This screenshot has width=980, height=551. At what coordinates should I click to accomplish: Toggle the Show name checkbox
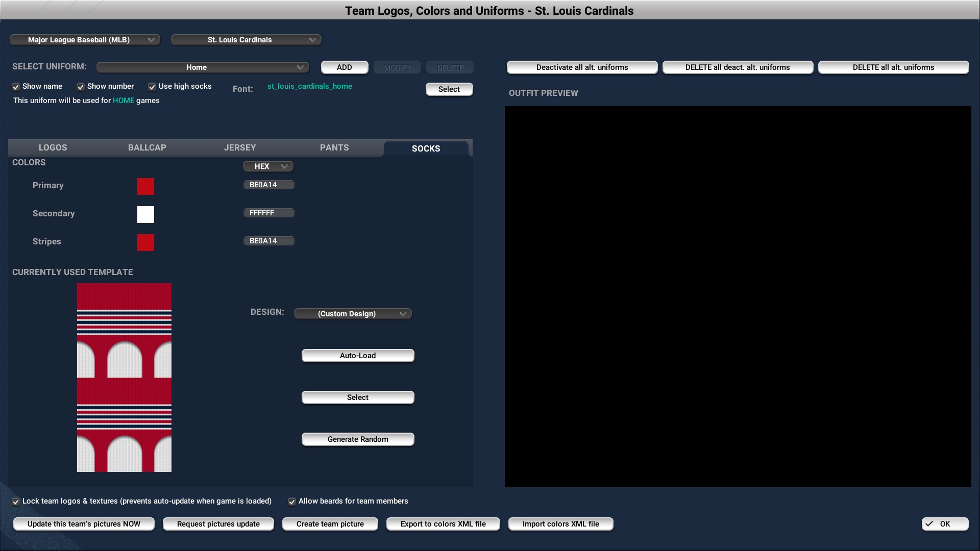[16, 87]
